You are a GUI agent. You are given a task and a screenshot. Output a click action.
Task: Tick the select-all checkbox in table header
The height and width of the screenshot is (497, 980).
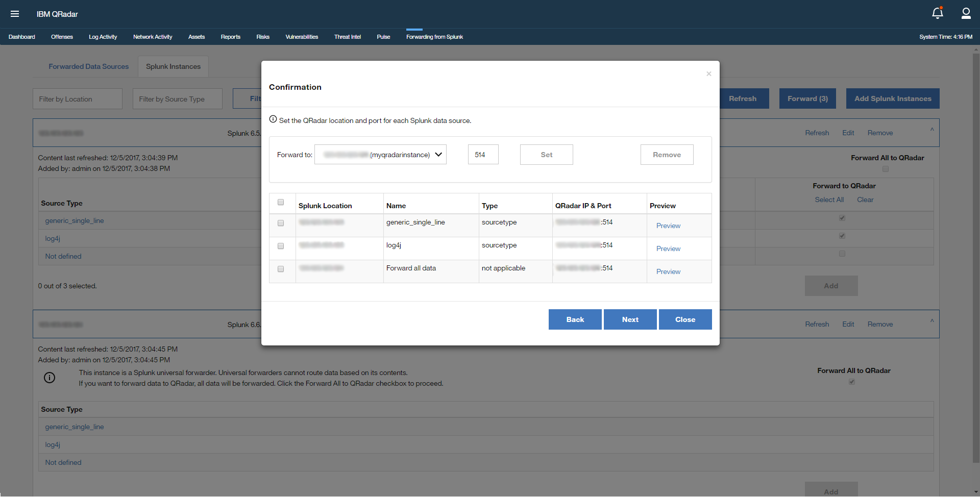coord(281,202)
